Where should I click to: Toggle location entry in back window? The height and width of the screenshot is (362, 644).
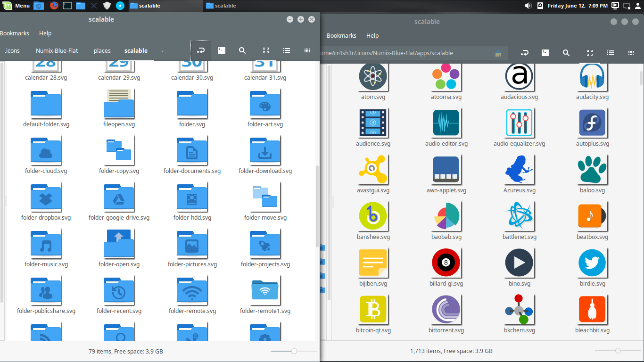pyautogui.click(x=524, y=53)
